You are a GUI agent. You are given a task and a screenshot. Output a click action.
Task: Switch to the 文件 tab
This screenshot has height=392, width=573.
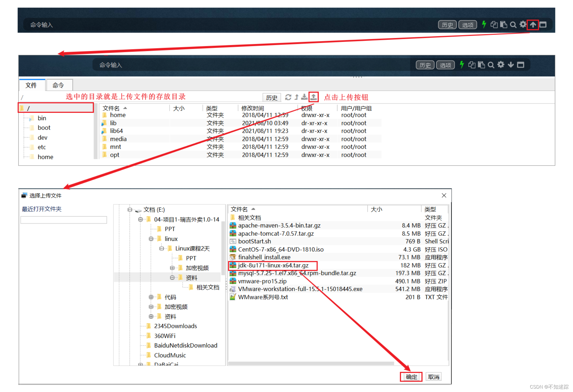[31, 85]
